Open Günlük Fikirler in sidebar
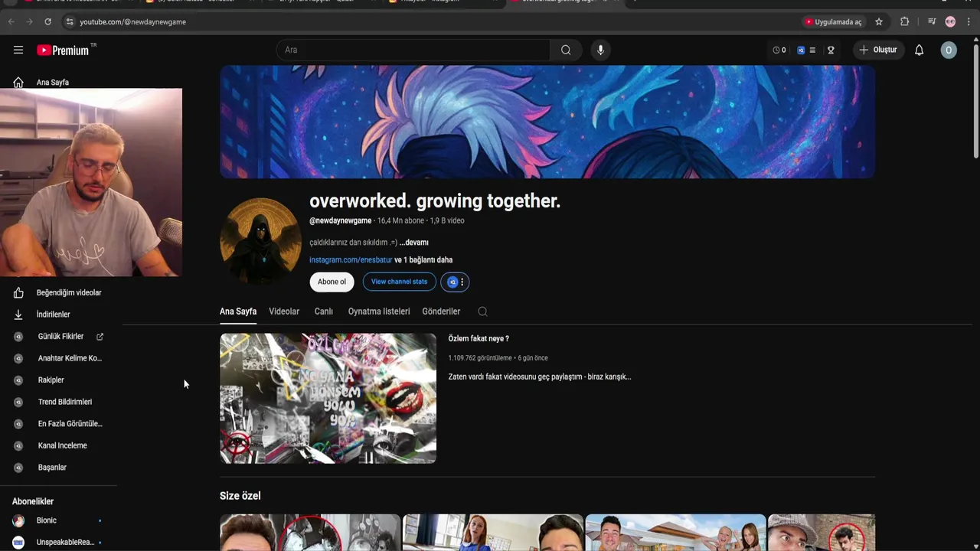 click(61, 336)
